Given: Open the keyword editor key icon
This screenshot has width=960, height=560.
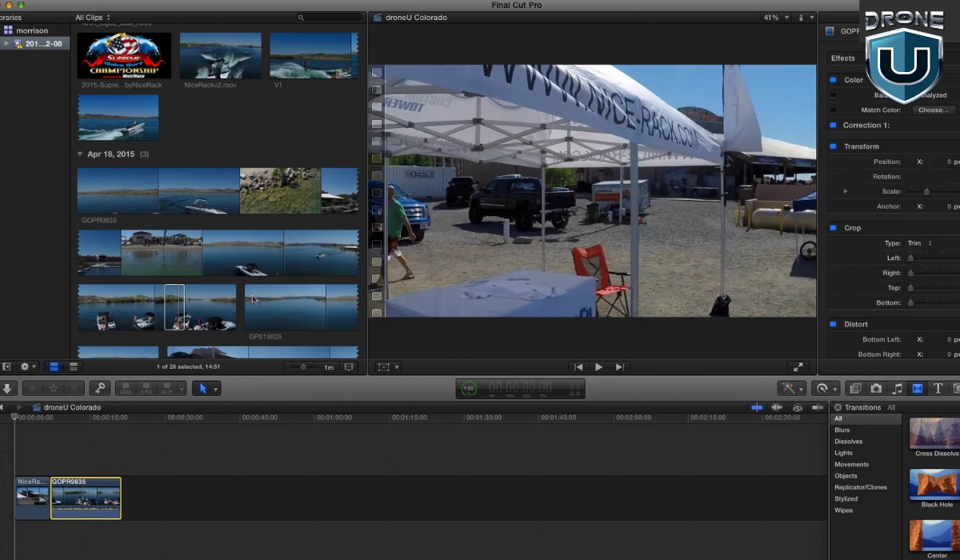Looking at the screenshot, I should (x=99, y=389).
